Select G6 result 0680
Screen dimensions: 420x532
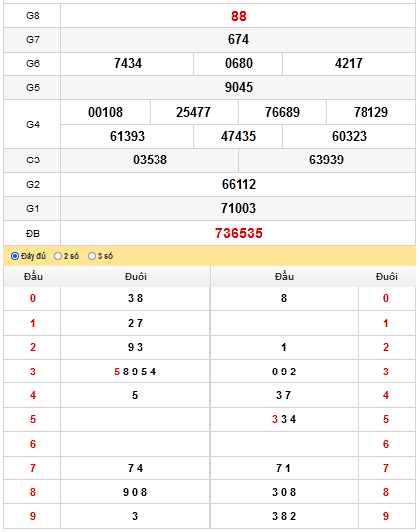239,63
